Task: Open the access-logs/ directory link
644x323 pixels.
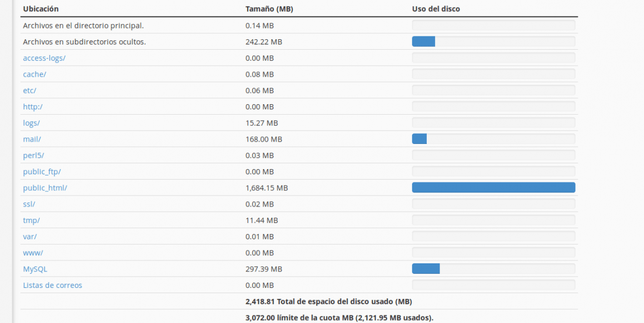Action: [44, 59]
